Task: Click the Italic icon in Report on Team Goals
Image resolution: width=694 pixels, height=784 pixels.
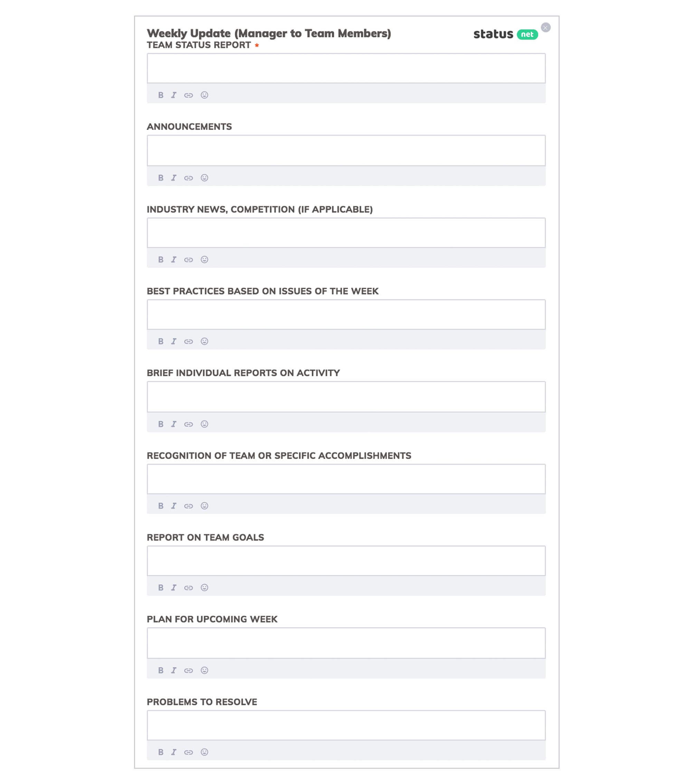Action: pyautogui.click(x=173, y=587)
